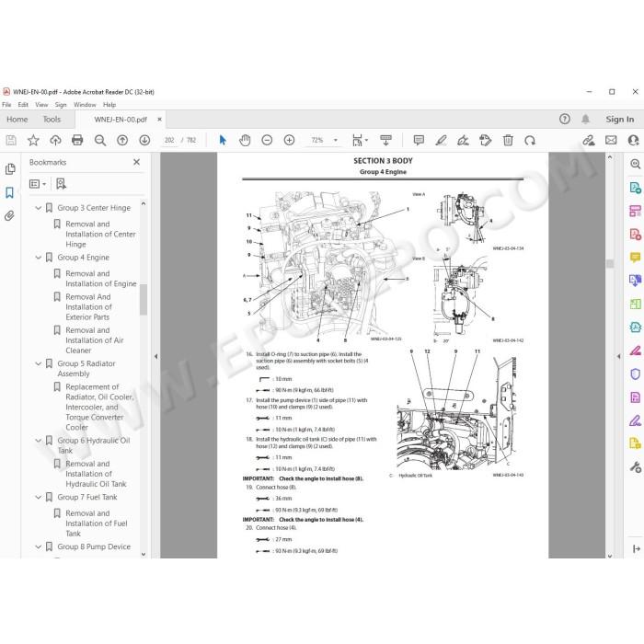Activate the hand pan tool
Image resolution: width=644 pixels, height=644 pixels.
click(x=245, y=141)
